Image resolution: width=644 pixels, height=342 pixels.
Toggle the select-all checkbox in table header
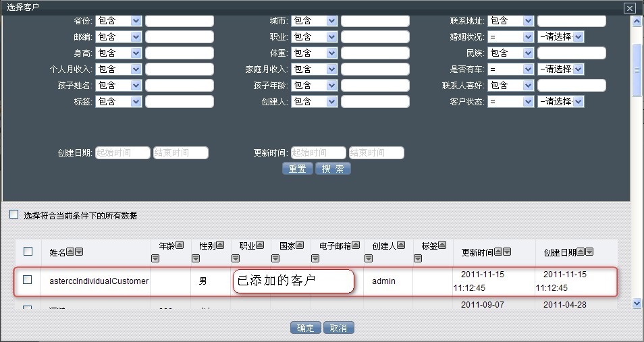tap(28, 252)
